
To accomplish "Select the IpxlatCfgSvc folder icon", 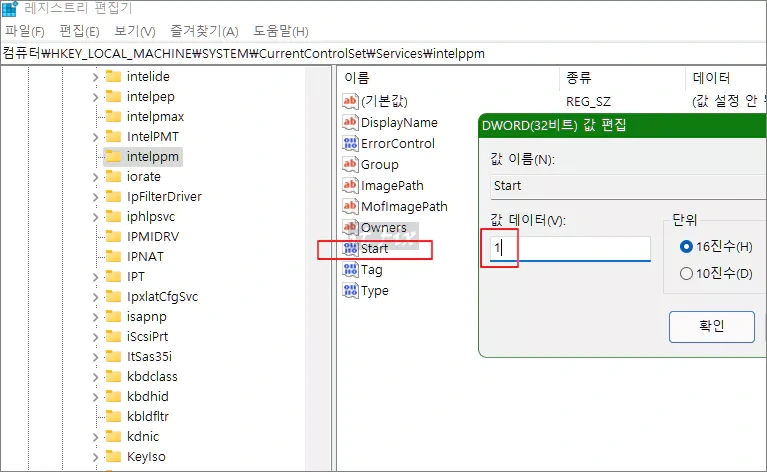I will (x=113, y=296).
